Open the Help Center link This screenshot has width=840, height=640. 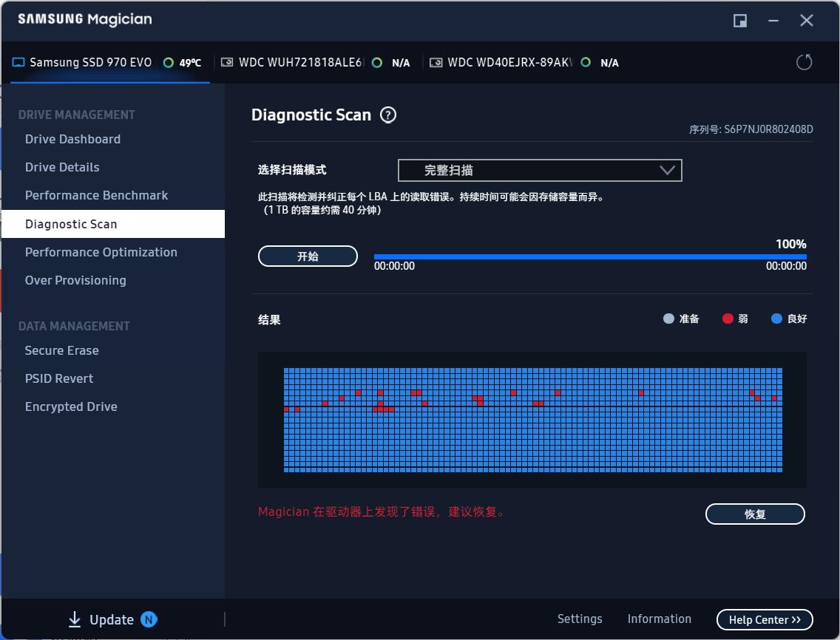pyautogui.click(x=764, y=619)
